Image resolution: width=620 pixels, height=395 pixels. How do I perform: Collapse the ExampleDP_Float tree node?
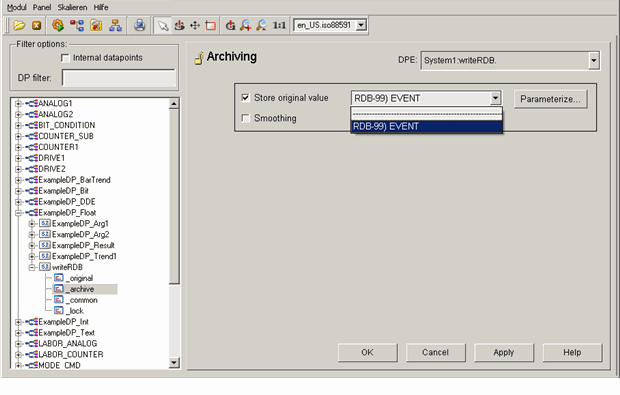(x=18, y=213)
